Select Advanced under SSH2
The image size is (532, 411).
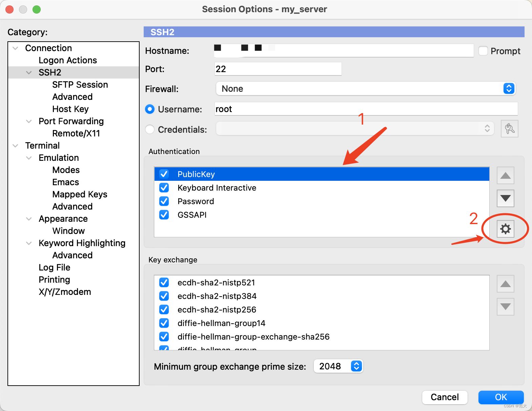coord(73,97)
